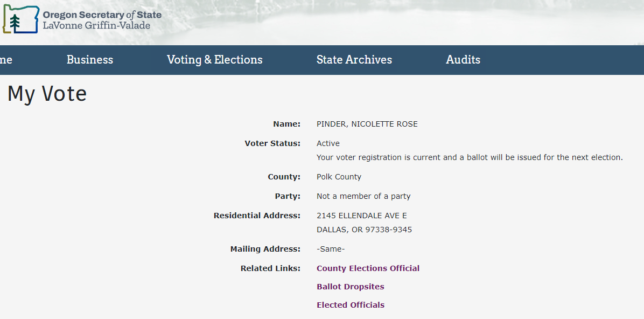Viewport: 644px width, 319px height.
Task: Open the County Elections Official link
Action: point(368,268)
